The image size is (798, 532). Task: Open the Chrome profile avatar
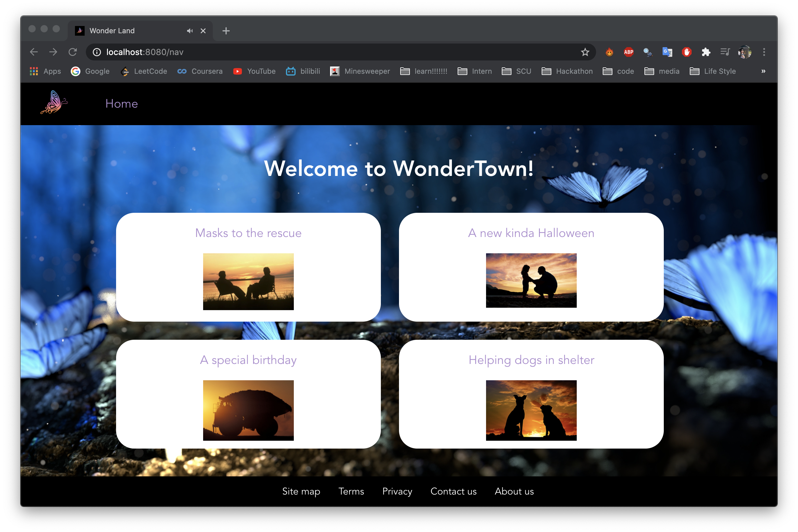click(x=744, y=52)
